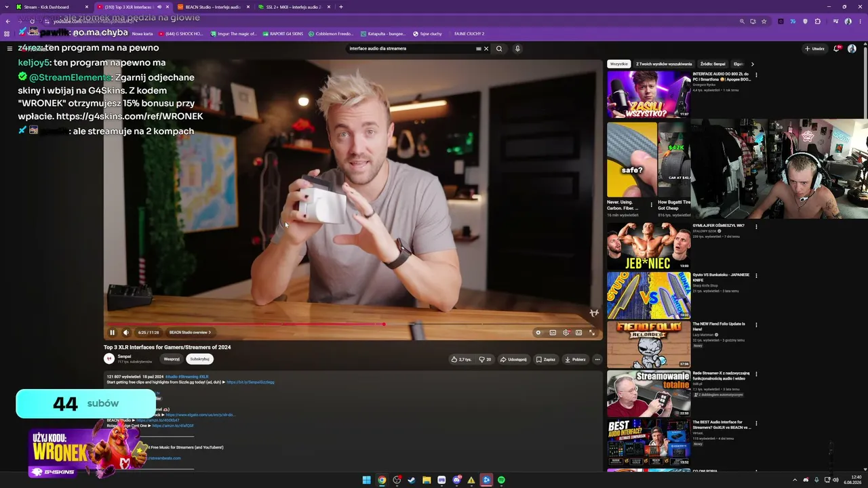
Task: Save video with the Zapisz button
Action: (x=546, y=359)
